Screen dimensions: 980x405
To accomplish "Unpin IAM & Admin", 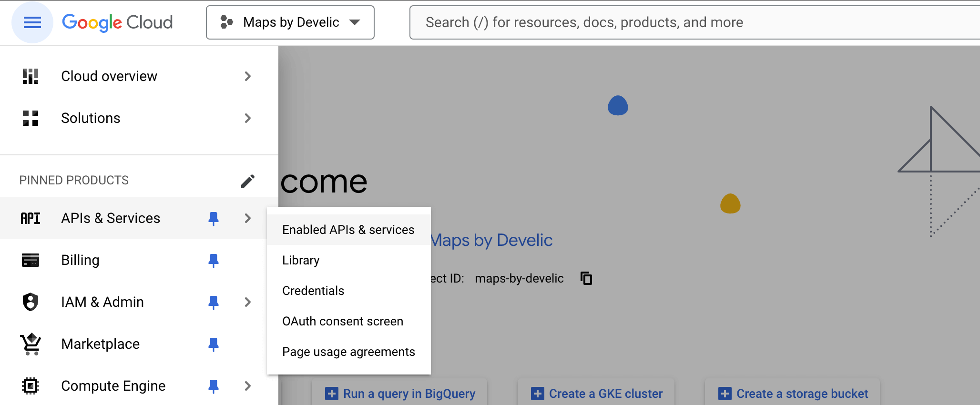I will tap(214, 302).
